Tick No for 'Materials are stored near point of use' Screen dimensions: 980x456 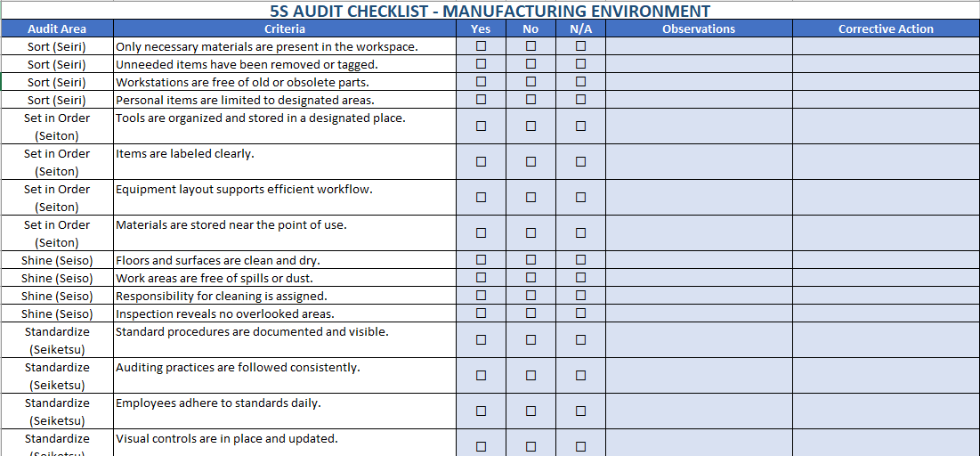tap(530, 233)
